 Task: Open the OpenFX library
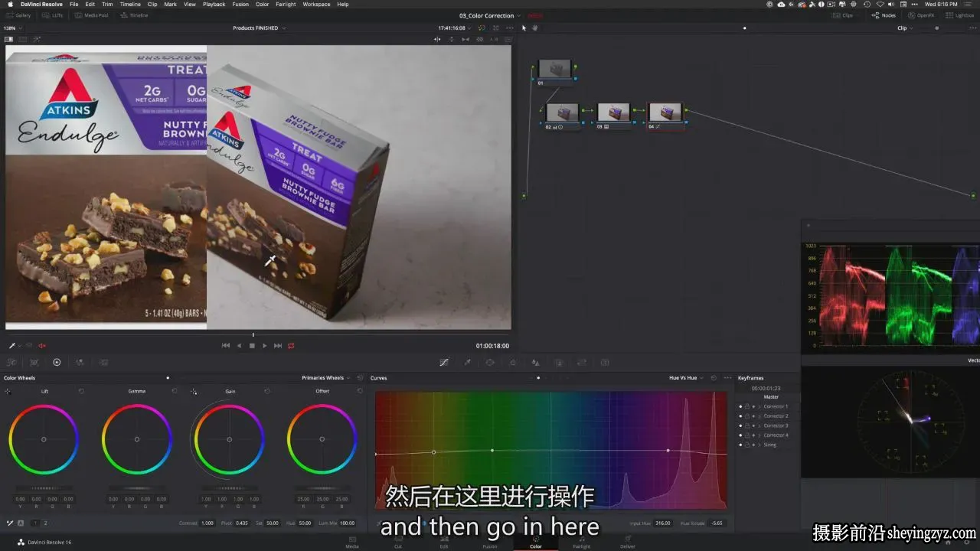click(921, 15)
